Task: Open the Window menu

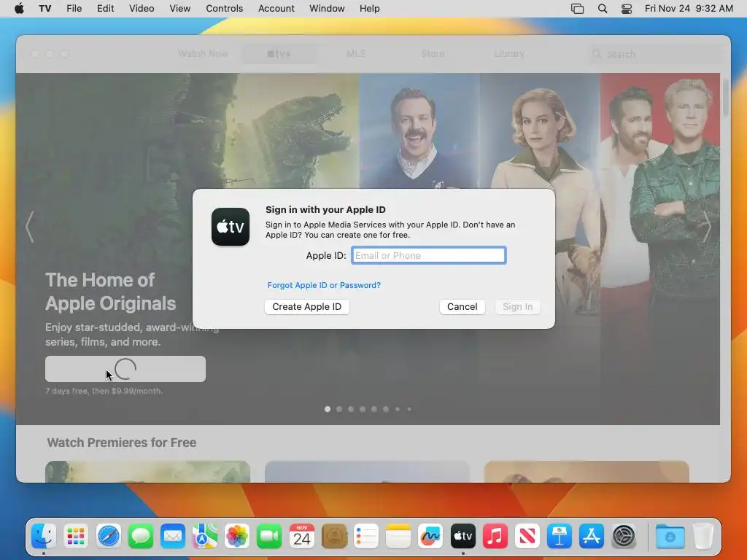Action: click(x=327, y=9)
